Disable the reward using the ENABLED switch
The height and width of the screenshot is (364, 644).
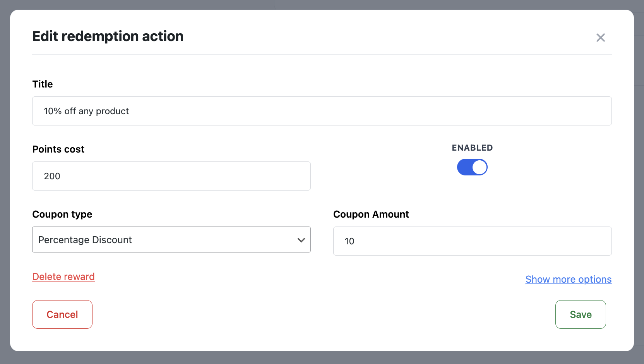point(472,167)
